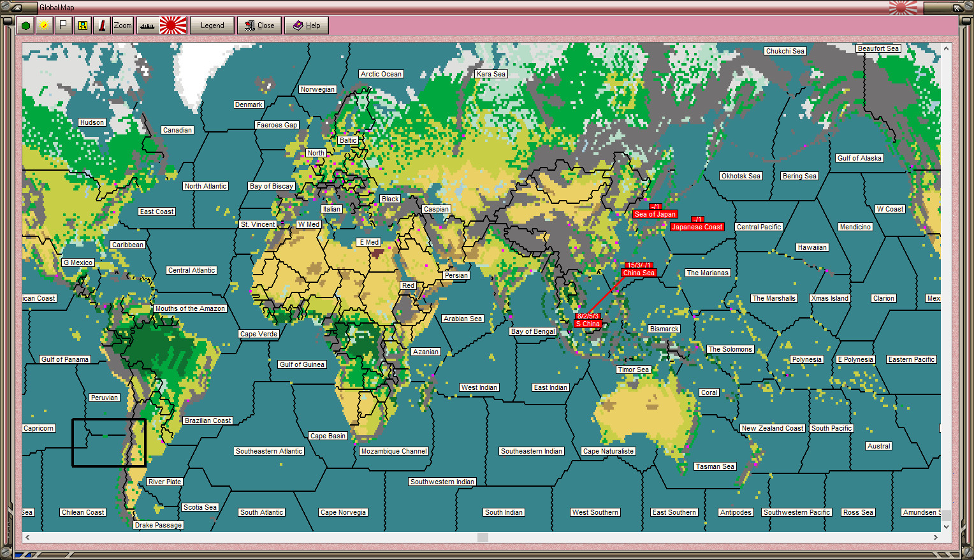Click the Tasman Sea label
The width and height of the screenshot is (974, 560).
tap(715, 466)
